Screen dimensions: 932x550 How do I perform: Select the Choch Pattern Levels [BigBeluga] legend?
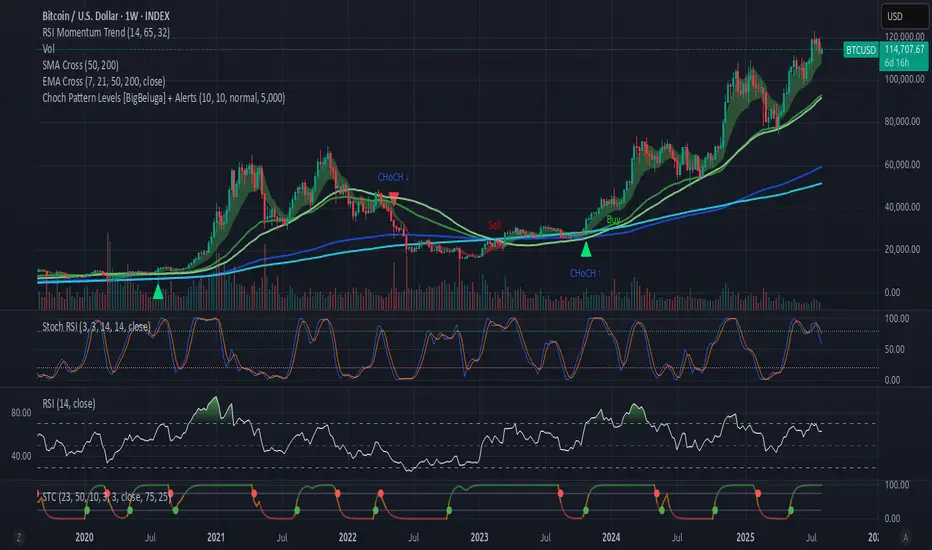pos(163,98)
